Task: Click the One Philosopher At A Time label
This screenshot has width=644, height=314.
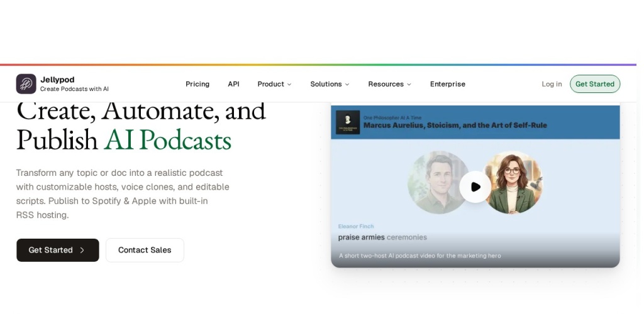Action: (x=392, y=117)
